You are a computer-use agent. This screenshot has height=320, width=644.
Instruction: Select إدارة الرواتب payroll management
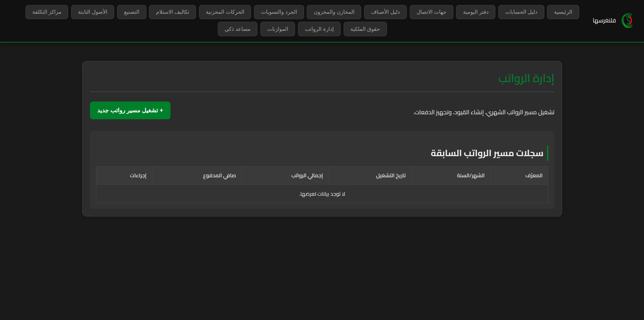319,29
